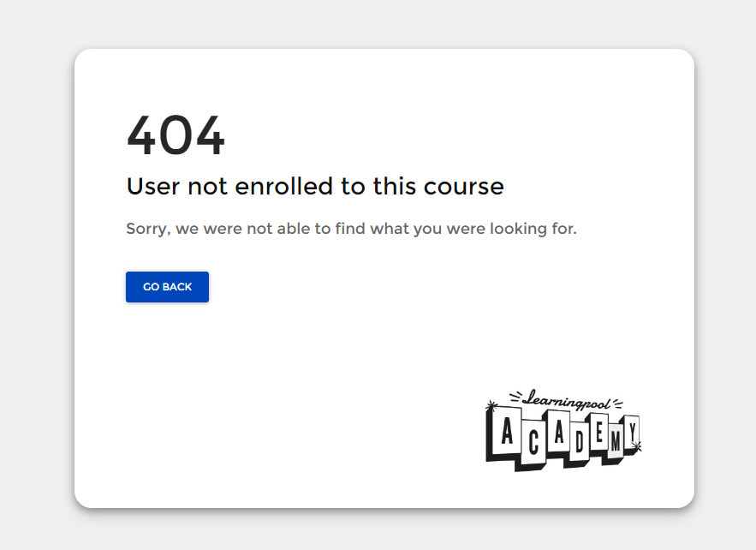Select the 'User not enrolled to this course' heading
This screenshot has height=550, width=756.
click(315, 186)
